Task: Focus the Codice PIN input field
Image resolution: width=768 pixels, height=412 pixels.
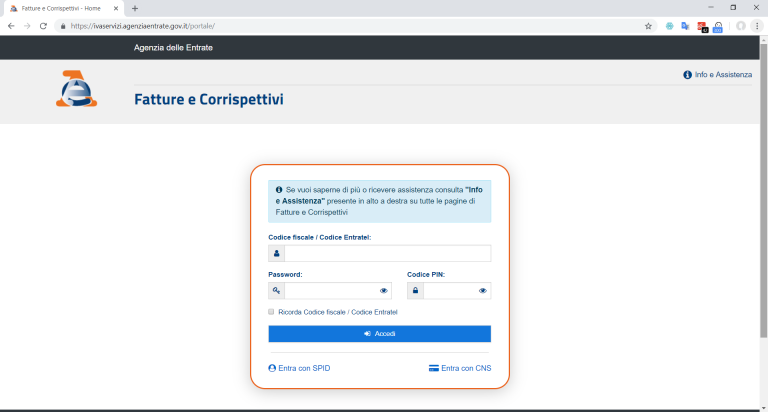Action: point(457,291)
